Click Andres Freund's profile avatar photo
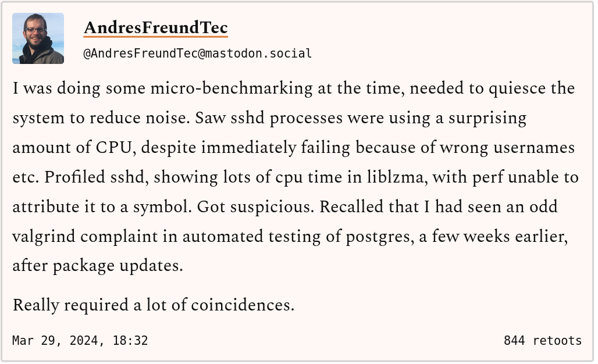Image resolution: width=598 pixels, height=364 pixels. [x=38, y=38]
